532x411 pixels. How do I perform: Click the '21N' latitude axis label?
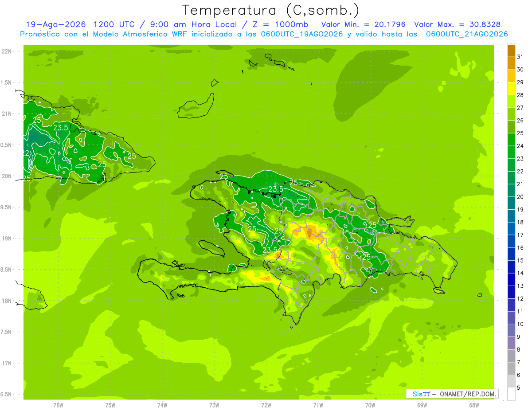[6, 114]
